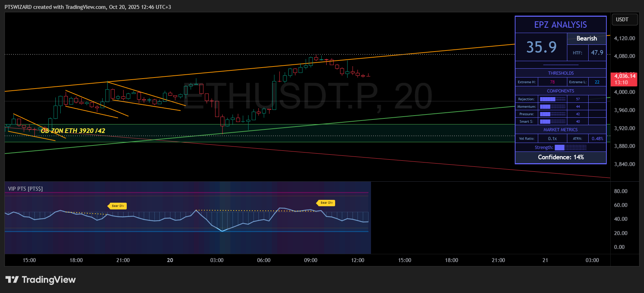Click the Bearish status cell
Screen dimensions: 644x293
tap(586, 38)
